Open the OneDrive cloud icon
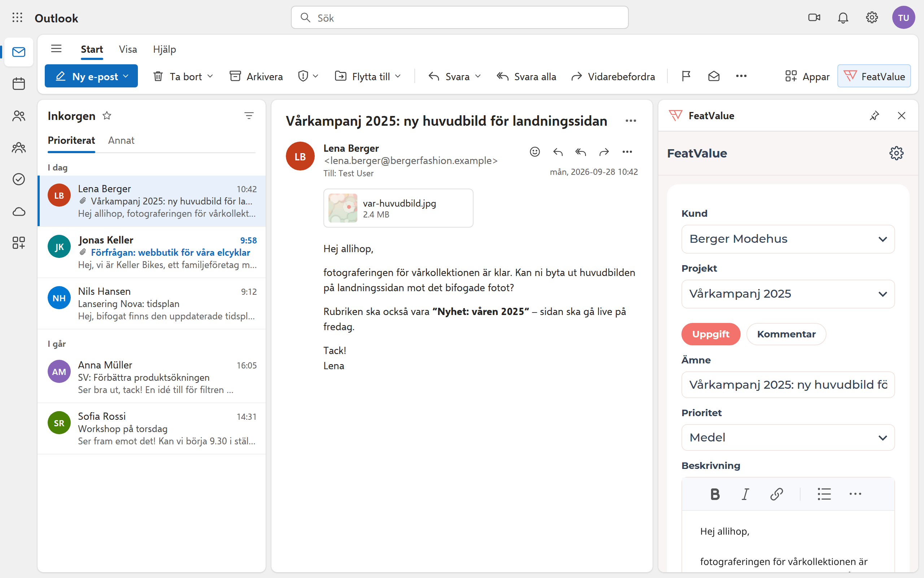The image size is (924, 578). click(x=18, y=211)
